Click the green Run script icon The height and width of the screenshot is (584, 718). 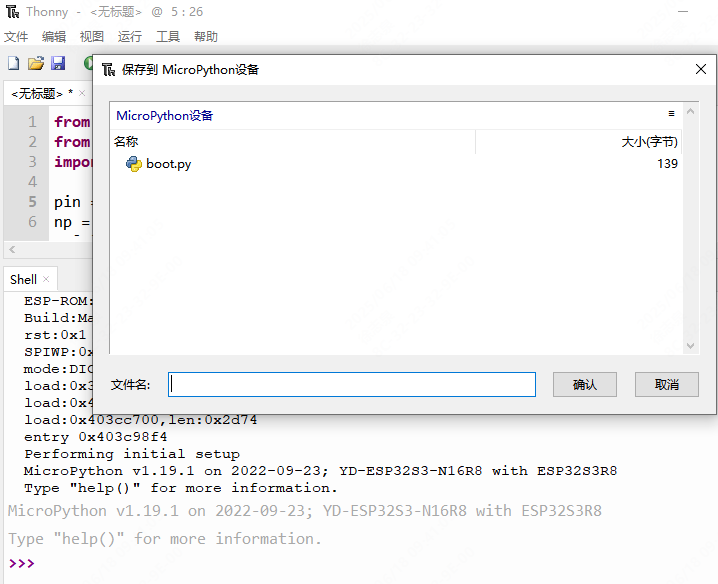(x=88, y=63)
